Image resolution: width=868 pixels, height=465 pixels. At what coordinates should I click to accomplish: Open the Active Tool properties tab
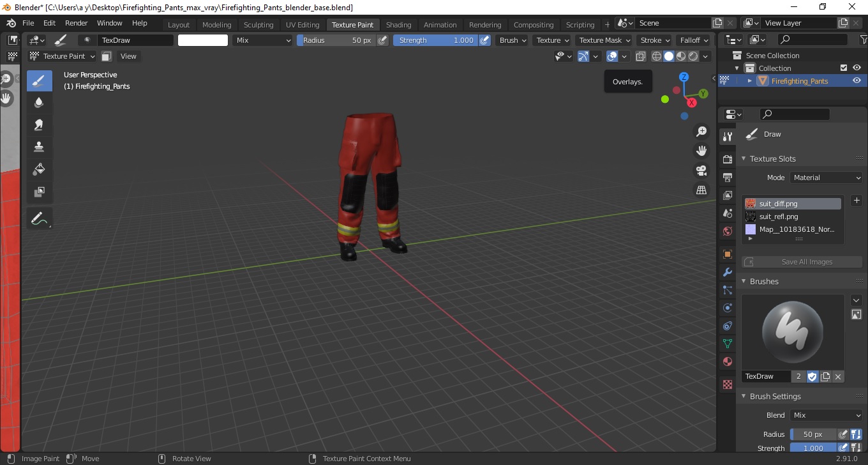727,136
